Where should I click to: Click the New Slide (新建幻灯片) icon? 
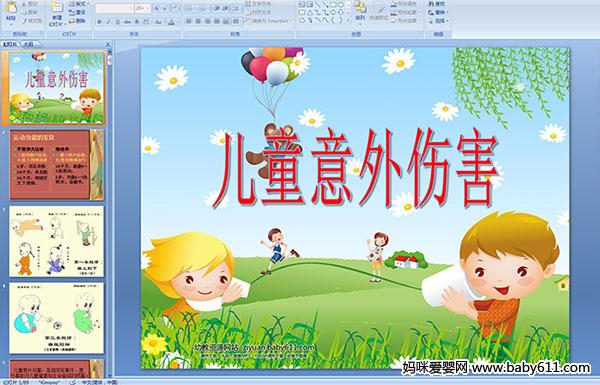pos(57,13)
